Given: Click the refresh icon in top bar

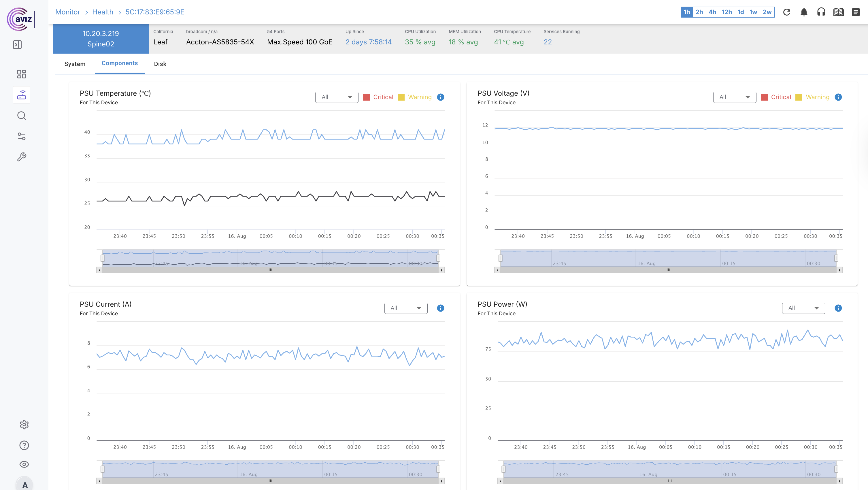Looking at the screenshot, I should click(x=786, y=12).
